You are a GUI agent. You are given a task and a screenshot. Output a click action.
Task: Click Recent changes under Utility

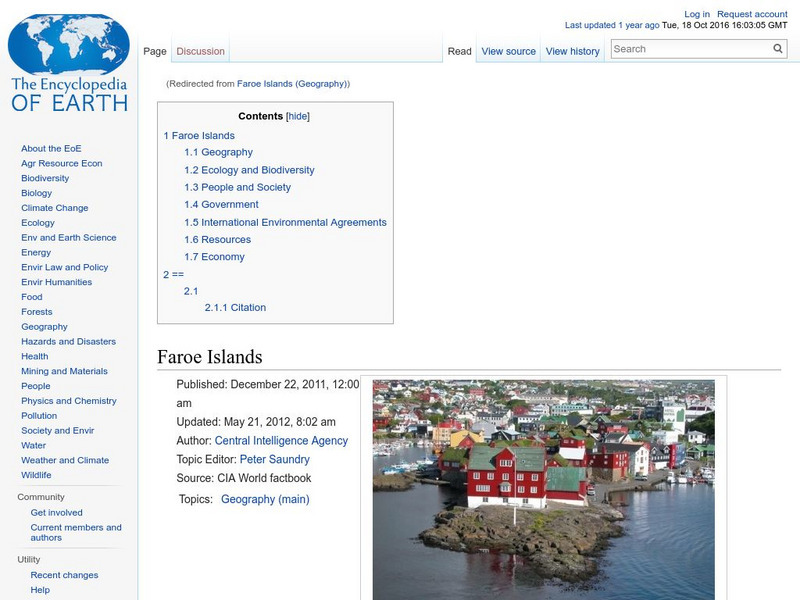coord(63,575)
